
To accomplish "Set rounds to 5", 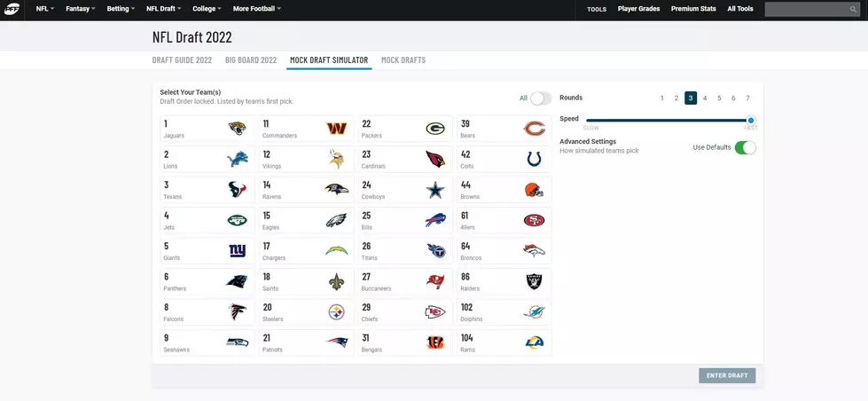I will (x=719, y=98).
